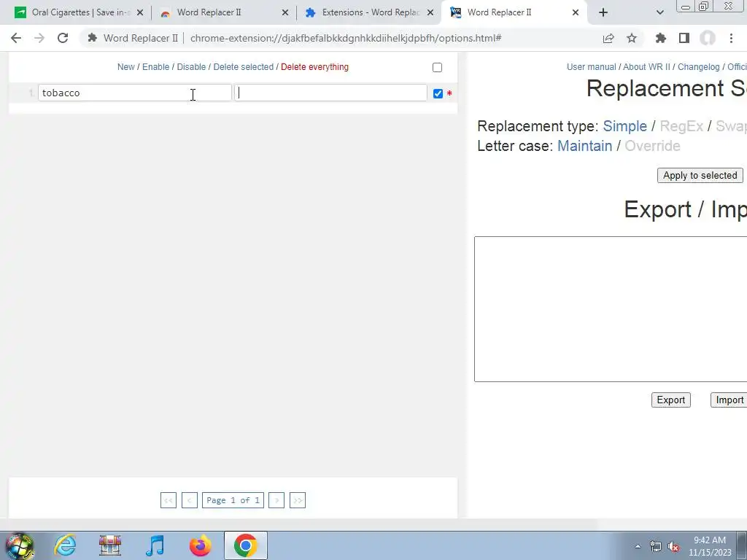Click the input field containing tobacco
Viewport: 747px width, 560px height.
click(x=135, y=93)
